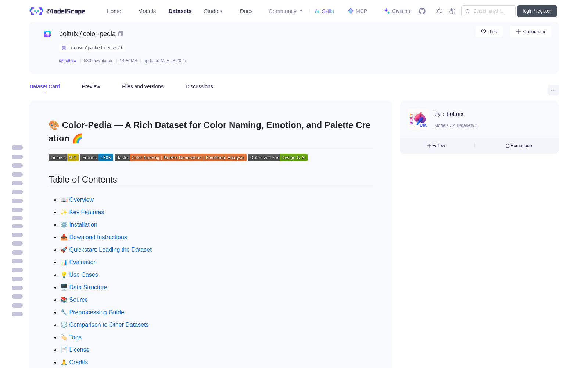Copy dataset name color-pedia icon
Image resolution: width=588 pixels, height=368 pixels.
121,34
